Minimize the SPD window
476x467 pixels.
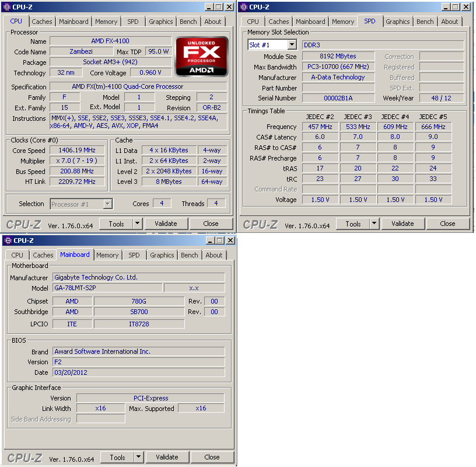click(x=445, y=7)
